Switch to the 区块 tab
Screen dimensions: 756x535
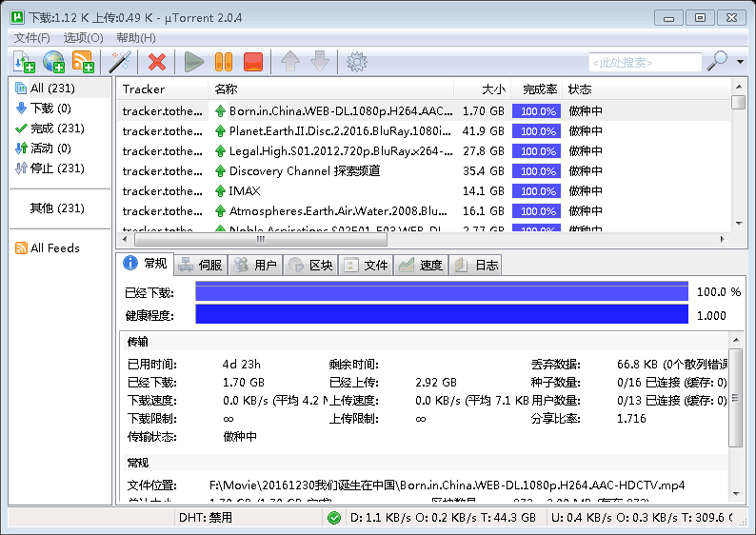tap(311, 265)
